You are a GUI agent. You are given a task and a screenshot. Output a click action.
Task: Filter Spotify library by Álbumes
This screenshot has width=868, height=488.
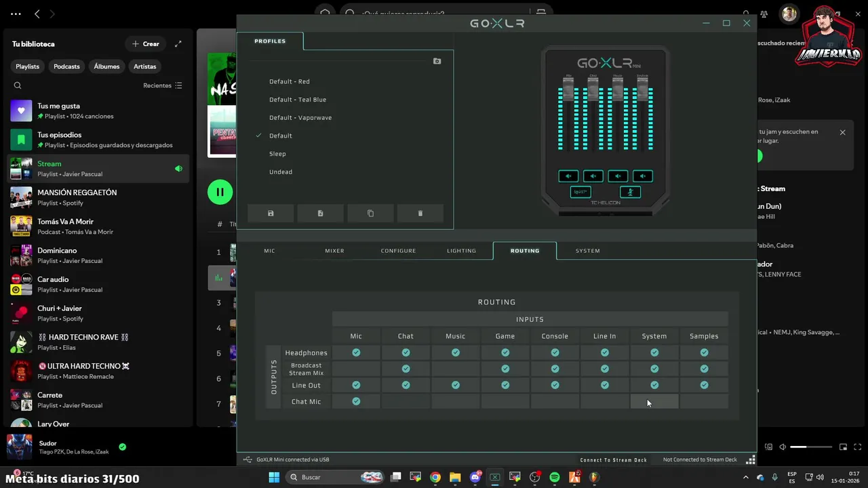point(106,66)
